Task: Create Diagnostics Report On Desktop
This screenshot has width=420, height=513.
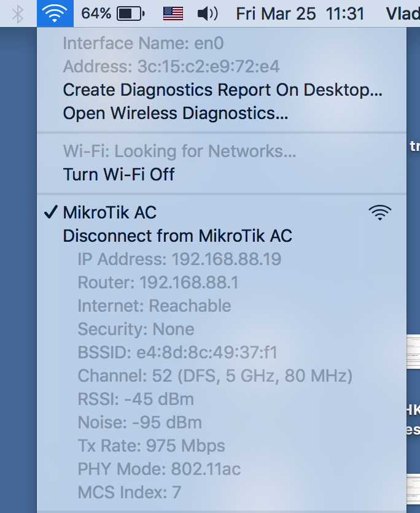Action: (222, 90)
